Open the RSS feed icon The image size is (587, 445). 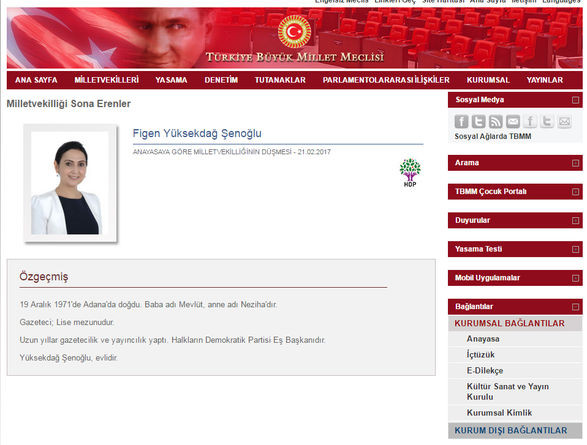(x=496, y=122)
